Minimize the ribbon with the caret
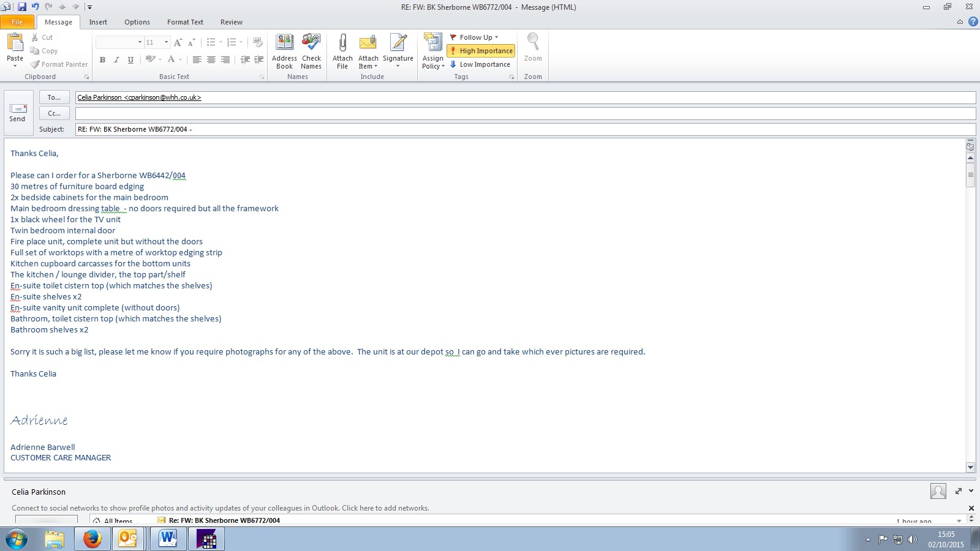Screen dimensions: 980x551 pyautogui.click(x=960, y=22)
